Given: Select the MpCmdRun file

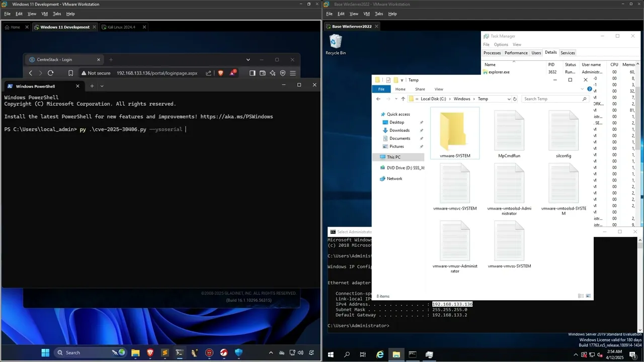Looking at the screenshot, I should 509,134.
